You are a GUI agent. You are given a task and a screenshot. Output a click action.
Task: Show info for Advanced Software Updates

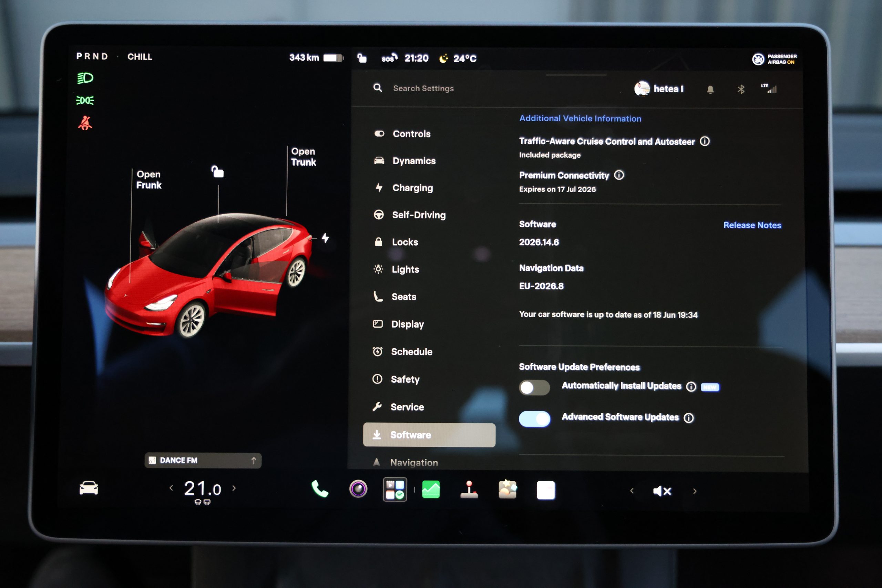(689, 418)
